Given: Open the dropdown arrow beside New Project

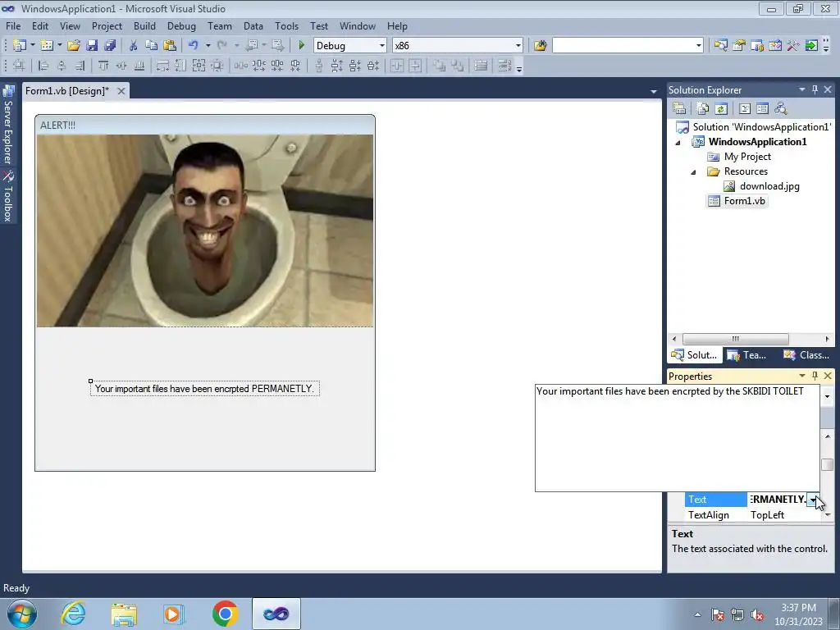Looking at the screenshot, I should [33, 46].
